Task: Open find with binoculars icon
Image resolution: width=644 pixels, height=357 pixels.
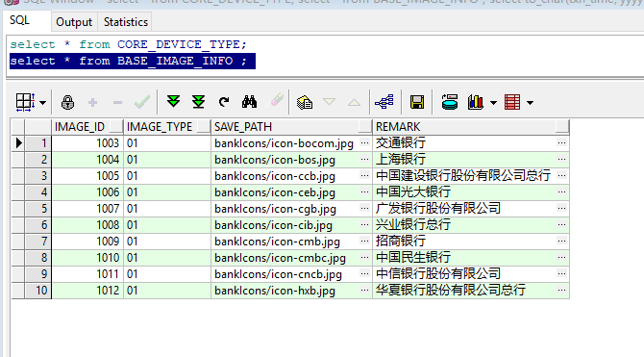Action: pyautogui.click(x=249, y=102)
